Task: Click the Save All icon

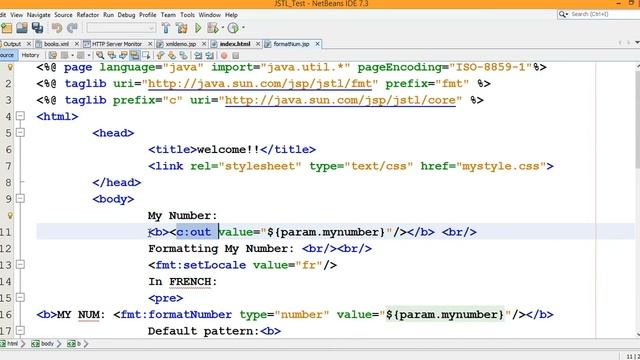Action: pos(38,28)
